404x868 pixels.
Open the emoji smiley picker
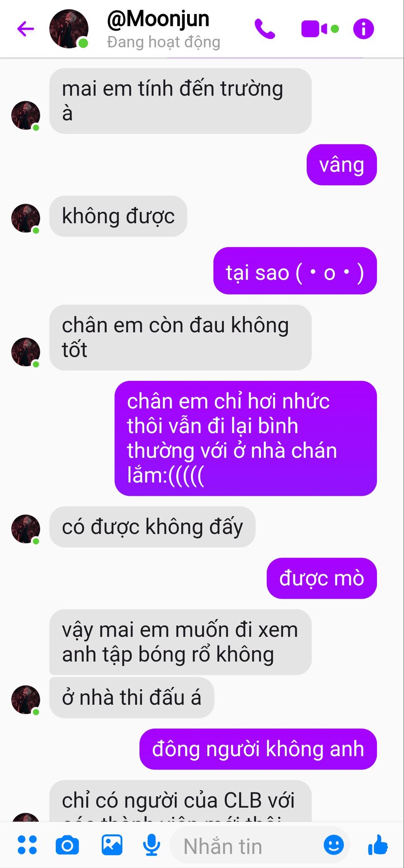tap(334, 844)
